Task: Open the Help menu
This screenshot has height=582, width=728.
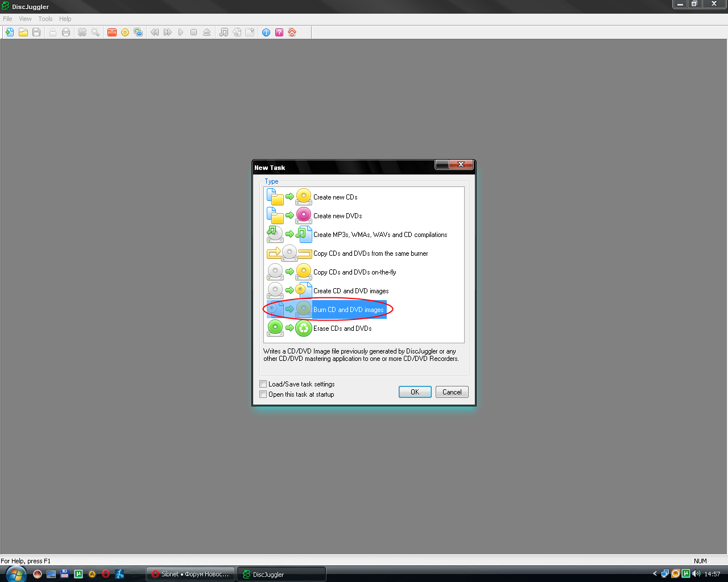Action: 65,19
